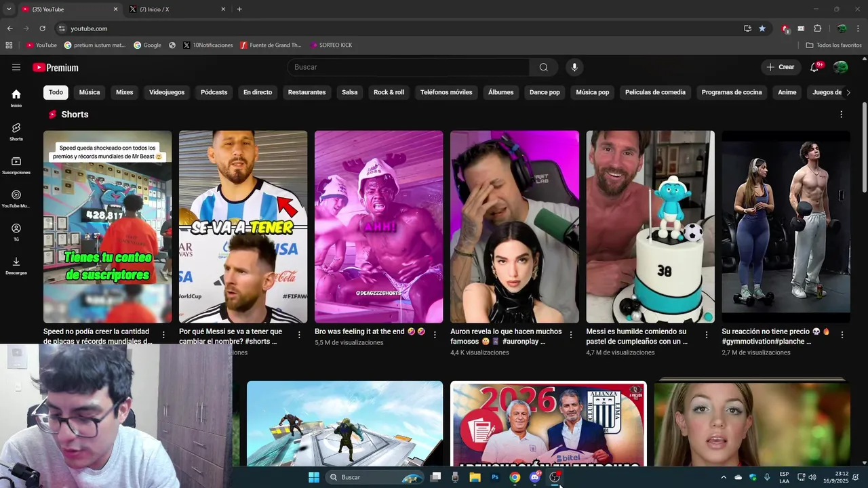Open the YouTube hamburger guide menu
868x488 pixels.
click(16, 67)
